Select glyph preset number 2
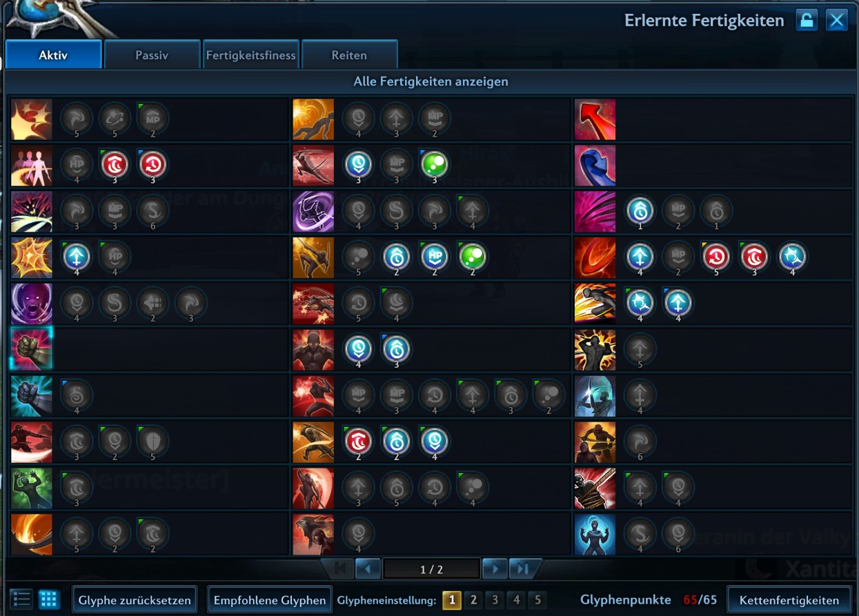 click(473, 600)
